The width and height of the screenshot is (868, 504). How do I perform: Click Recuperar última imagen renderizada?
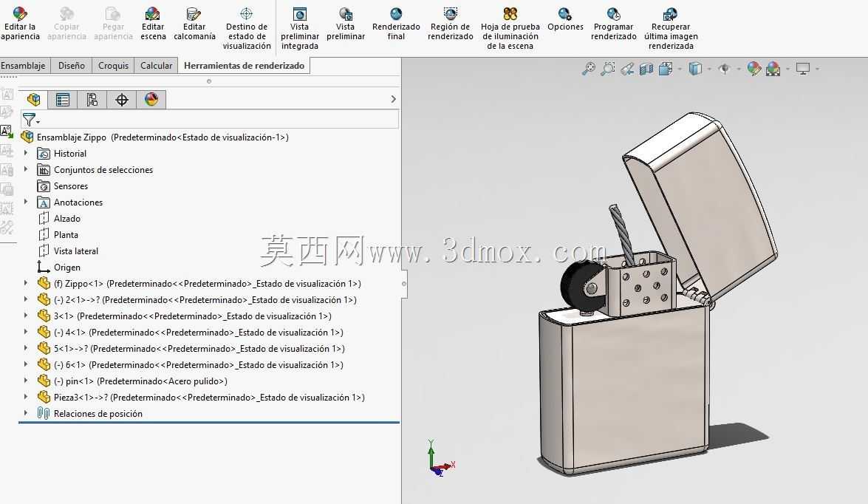point(670,29)
